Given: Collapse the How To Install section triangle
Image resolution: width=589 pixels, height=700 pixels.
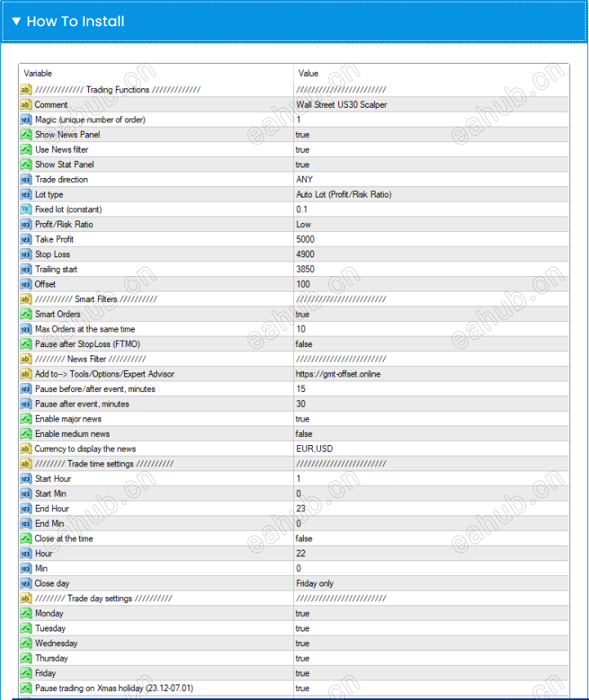Looking at the screenshot, I should coord(16,21).
